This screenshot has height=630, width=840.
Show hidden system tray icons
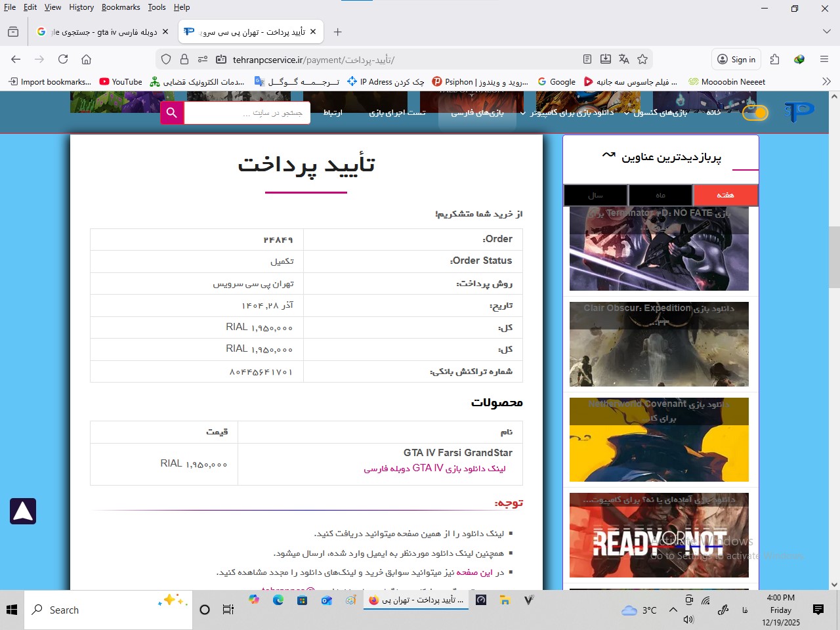click(673, 610)
